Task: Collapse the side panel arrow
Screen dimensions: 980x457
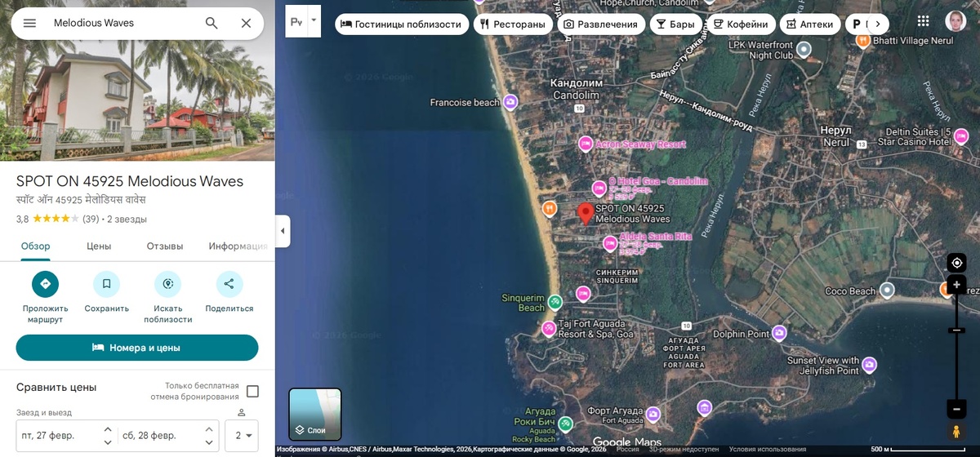Action: click(283, 231)
